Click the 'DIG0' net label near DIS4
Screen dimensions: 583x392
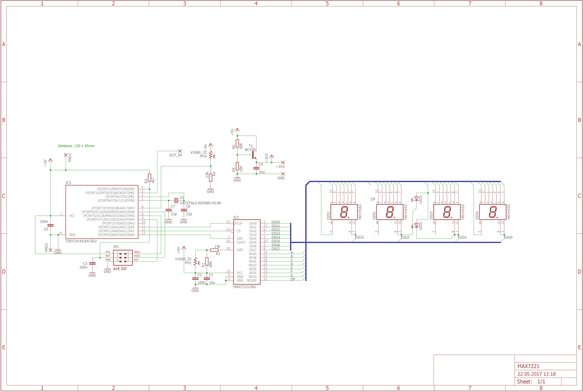[508, 237]
